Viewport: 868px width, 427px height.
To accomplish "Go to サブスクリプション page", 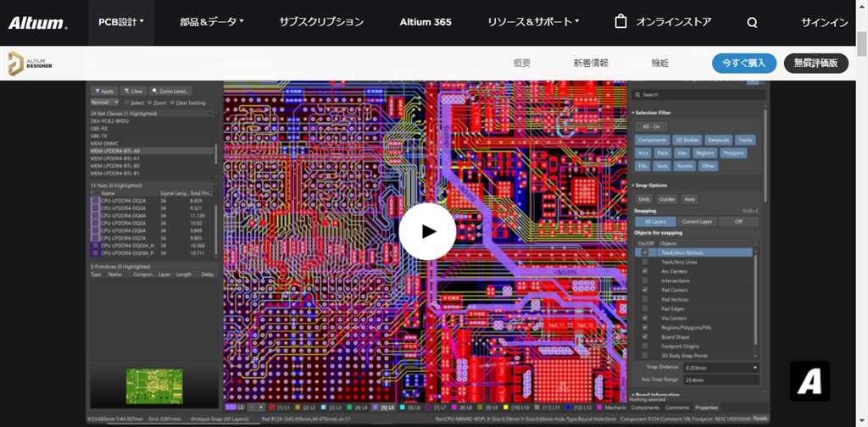I will (321, 23).
